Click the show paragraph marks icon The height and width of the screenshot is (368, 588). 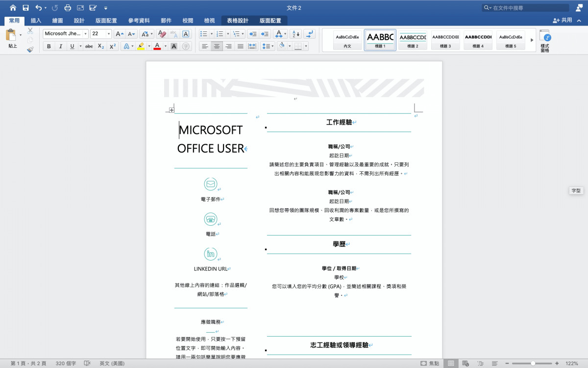point(310,34)
